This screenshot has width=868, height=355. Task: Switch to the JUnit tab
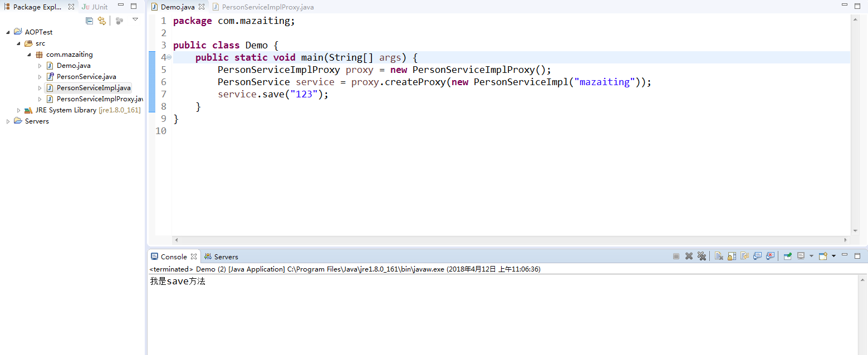tap(95, 7)
